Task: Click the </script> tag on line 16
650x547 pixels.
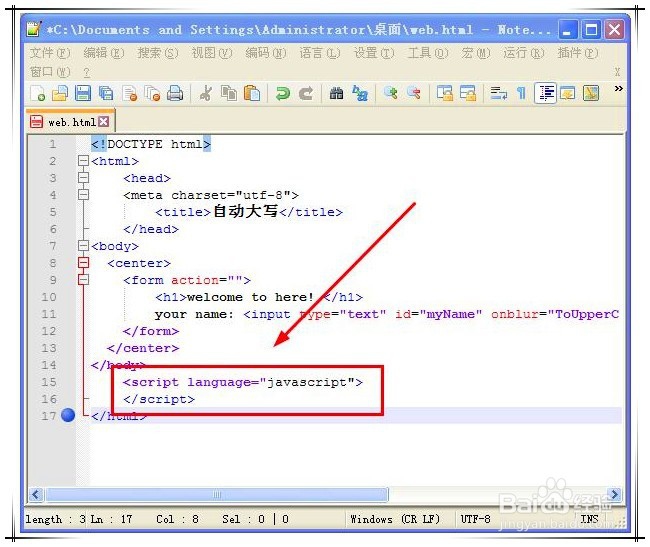Action: click(x=159, y=399)
